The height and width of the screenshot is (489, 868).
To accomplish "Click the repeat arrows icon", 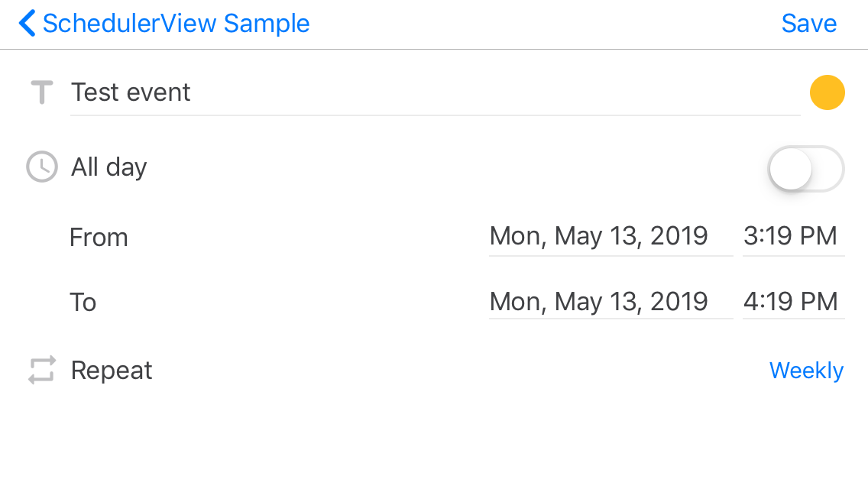I will tap(42, 370).
